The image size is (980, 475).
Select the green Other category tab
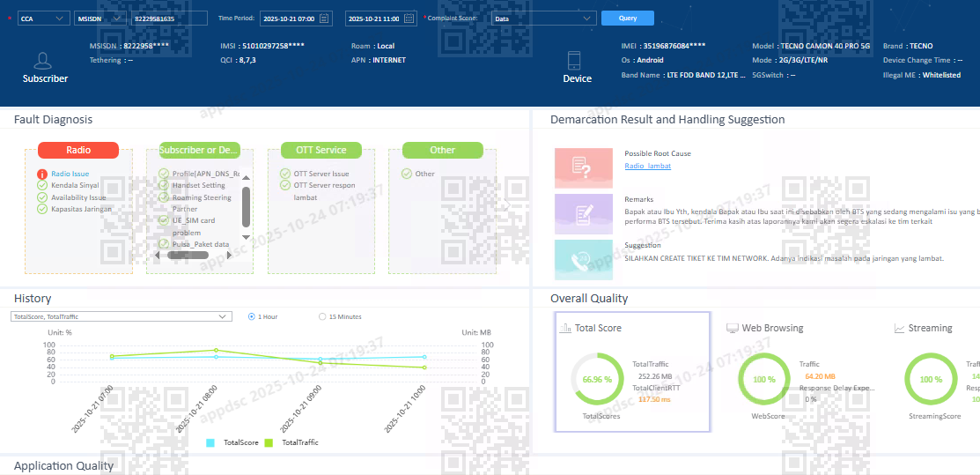(443, 150)
